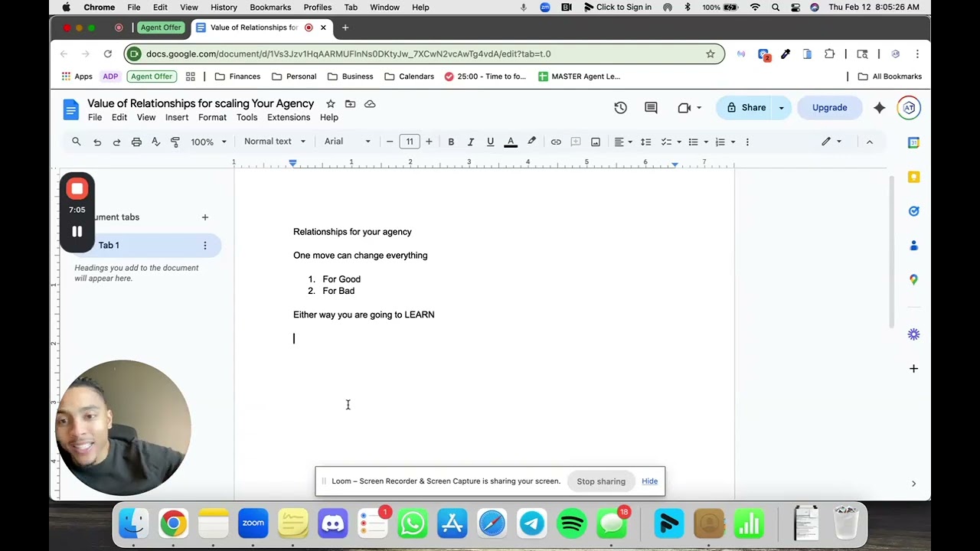Open zoom level 100% dropdown

(x=208, y=142)
